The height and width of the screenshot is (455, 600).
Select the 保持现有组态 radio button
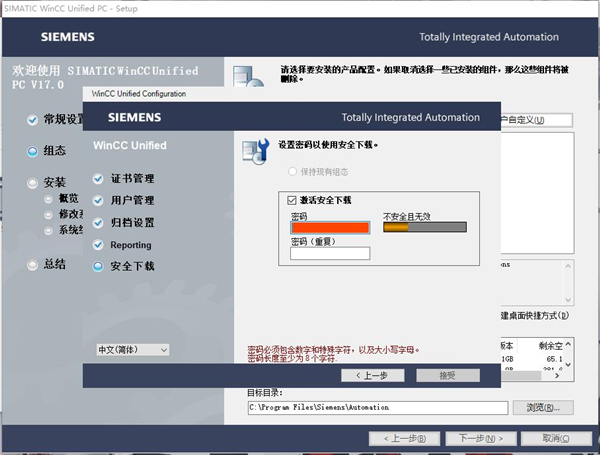(x=292, y=171)
